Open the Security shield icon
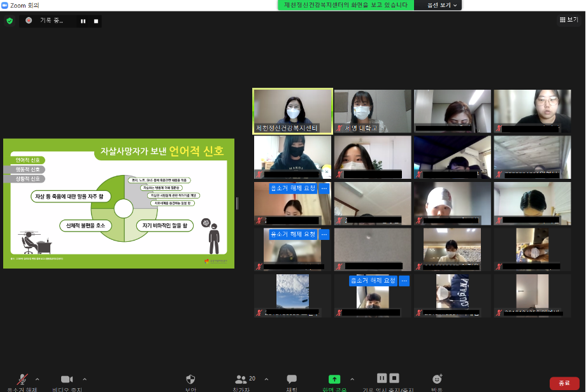 (x=190, y=379)
